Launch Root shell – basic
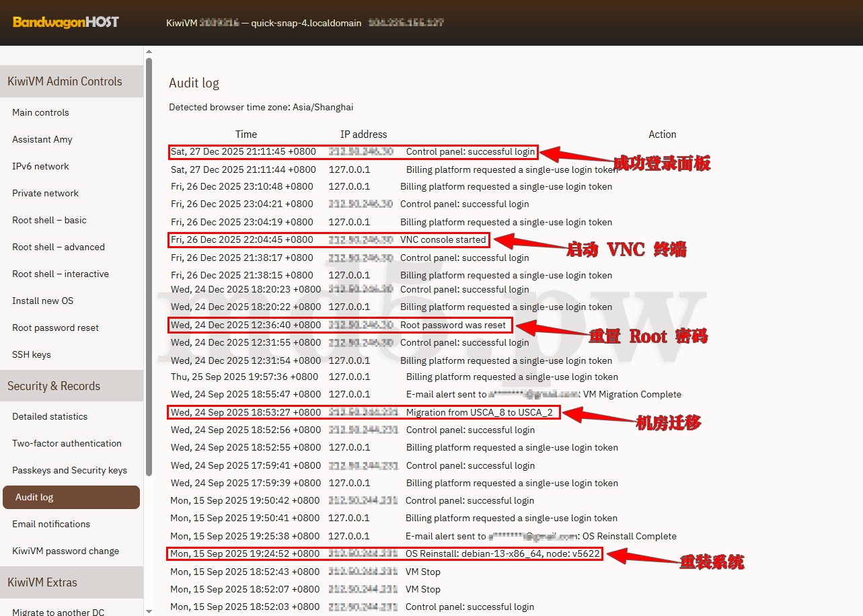Image resolution: width=863 pixels, height=616 pixels. [x=49, y=220]
